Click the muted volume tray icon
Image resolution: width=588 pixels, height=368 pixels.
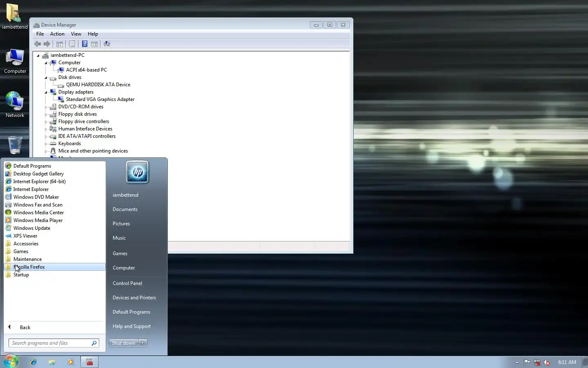(x=547, y=362)
